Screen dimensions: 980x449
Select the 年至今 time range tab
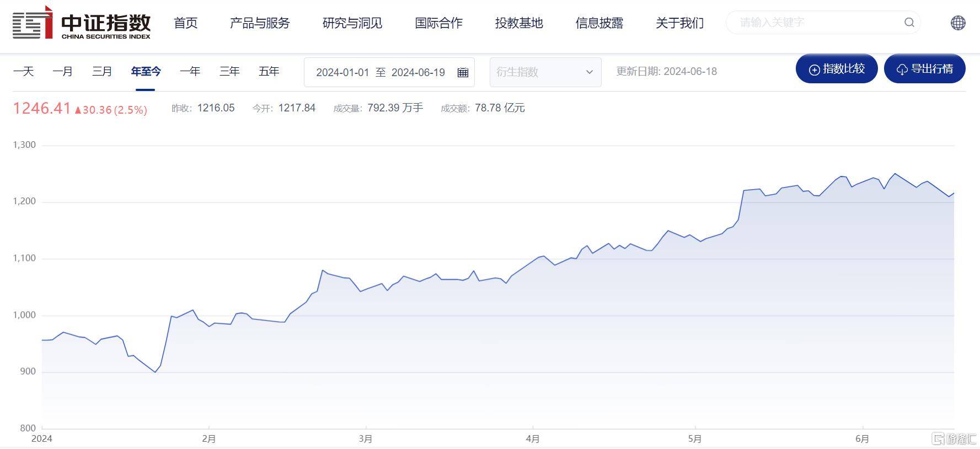[x=146, y=71]
